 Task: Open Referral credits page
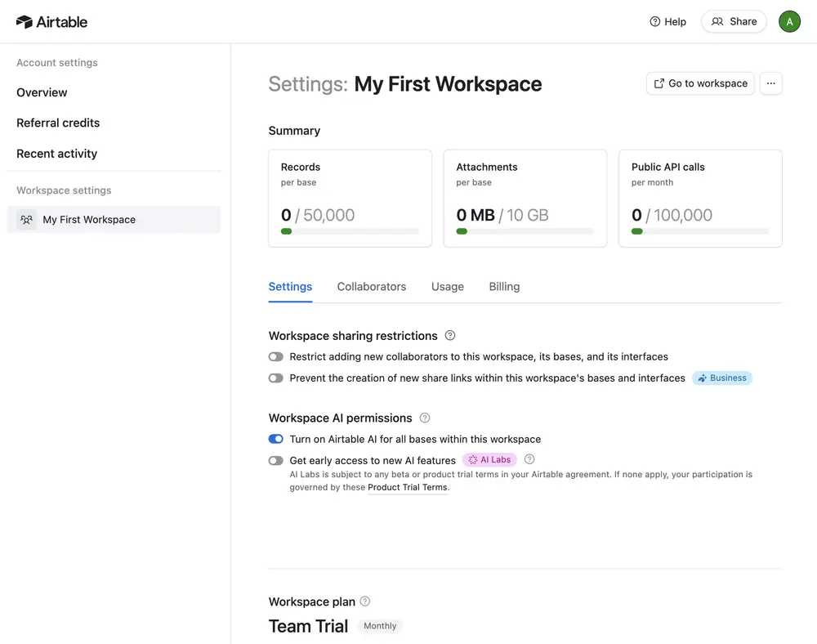(x=58, y=123)
